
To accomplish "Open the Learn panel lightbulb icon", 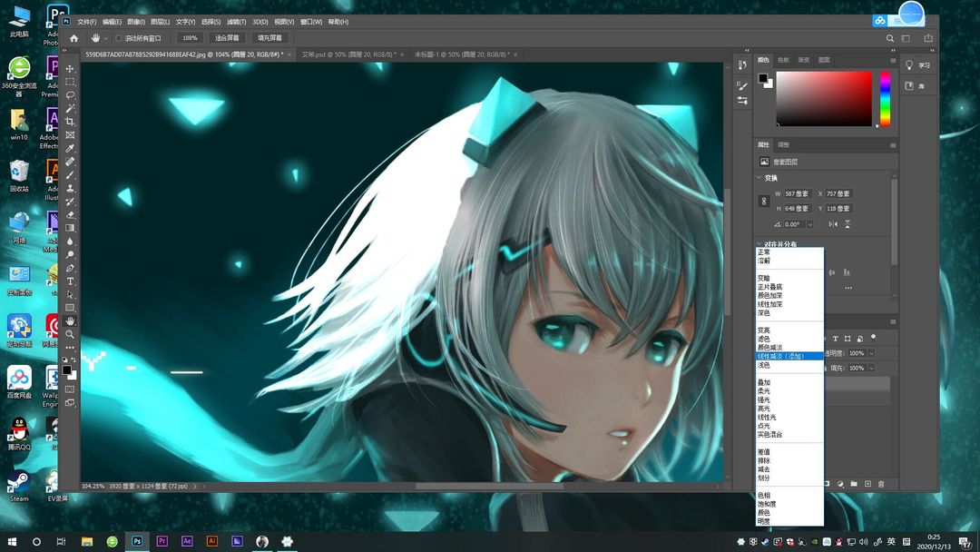I will [909, 65].
